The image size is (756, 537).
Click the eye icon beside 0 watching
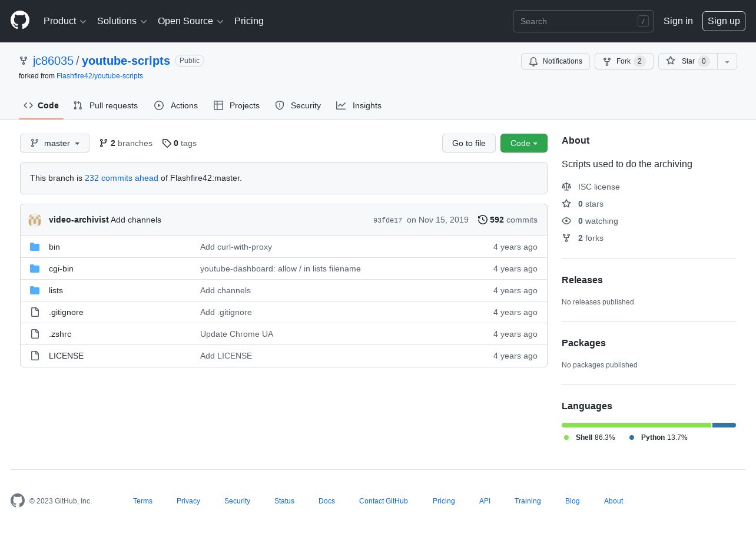tap(566, 221)
